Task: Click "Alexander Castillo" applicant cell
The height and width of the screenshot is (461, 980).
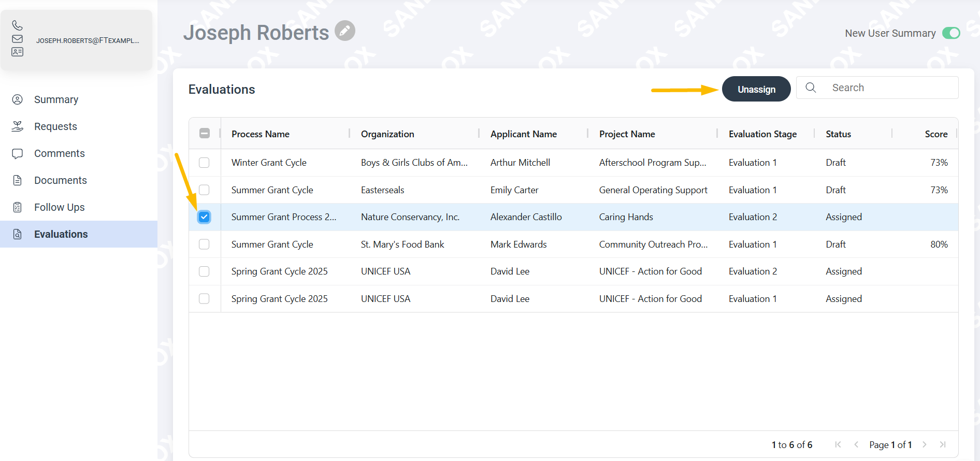Action: 526,217
